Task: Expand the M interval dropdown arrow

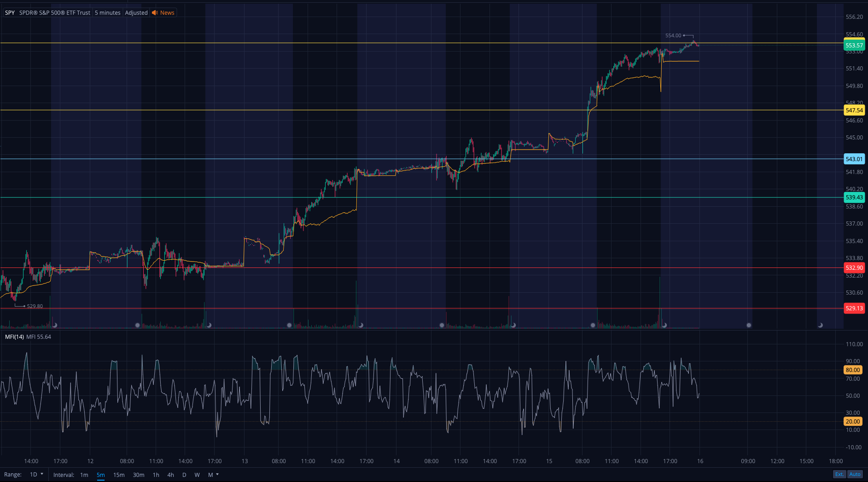Action: click(x=217, y=474)
